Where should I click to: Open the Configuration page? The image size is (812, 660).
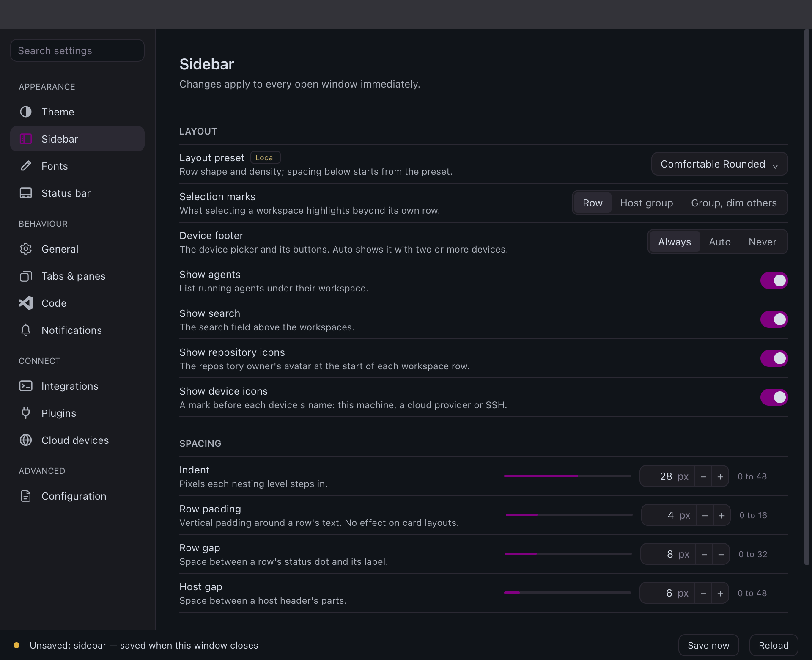pos(77,496)
